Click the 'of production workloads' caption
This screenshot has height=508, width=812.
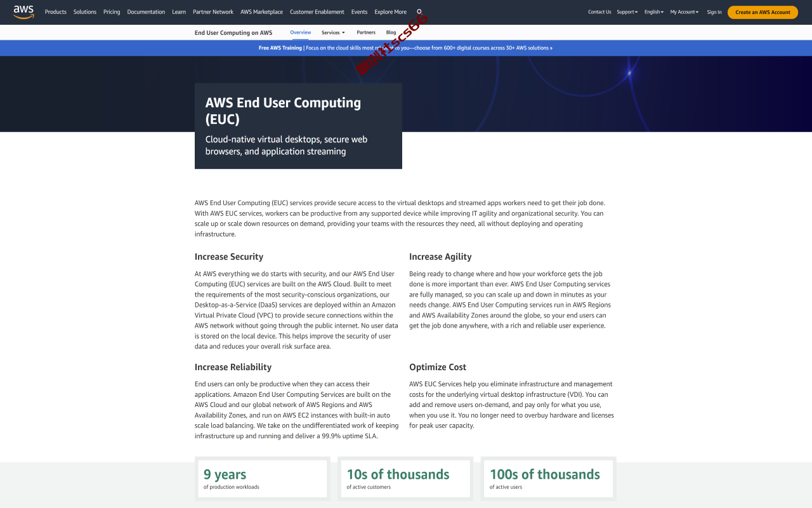click(x=232, y=487)
